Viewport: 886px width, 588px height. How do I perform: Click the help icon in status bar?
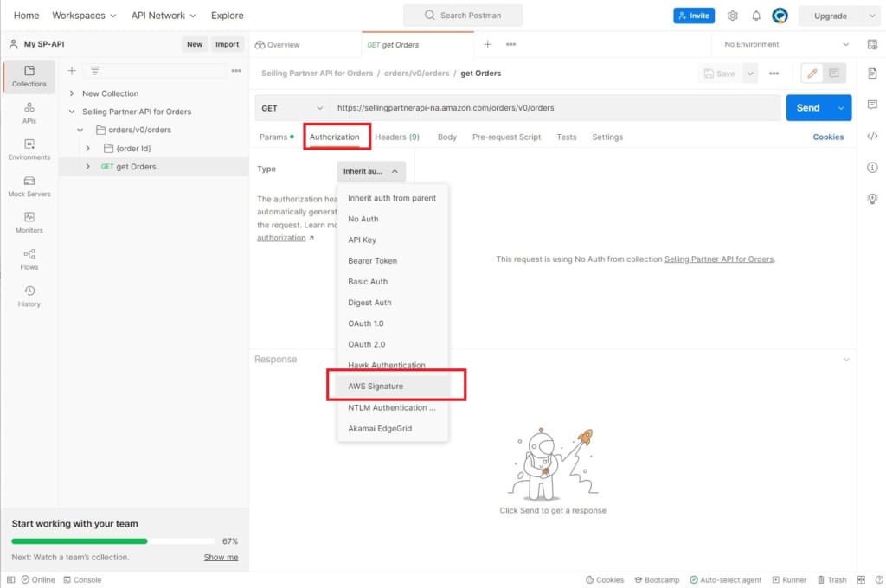pyautogui.click(x=879, y=579)
